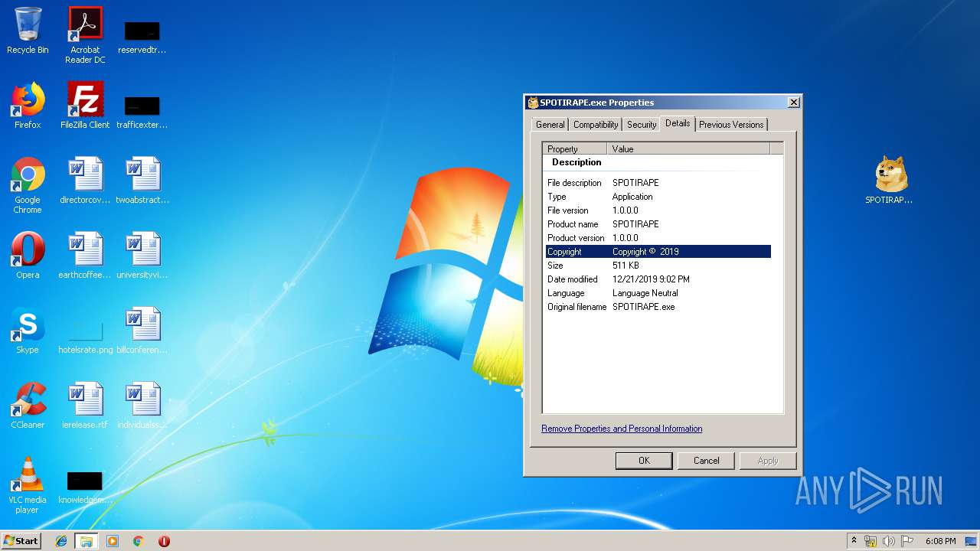The width and height of the screenshot is (980, 551).
Task: Click the Property column header
Action: 574,148
